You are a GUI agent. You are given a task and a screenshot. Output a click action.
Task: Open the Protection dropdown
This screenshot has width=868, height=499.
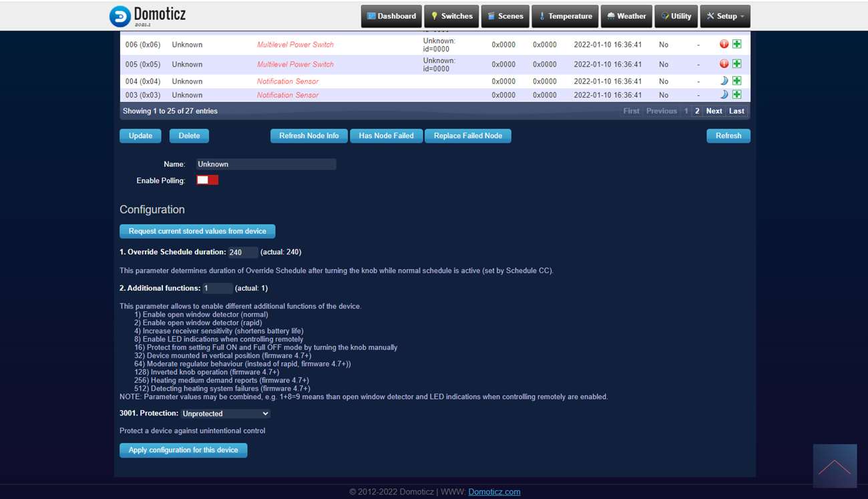click(x=225, y=414)
